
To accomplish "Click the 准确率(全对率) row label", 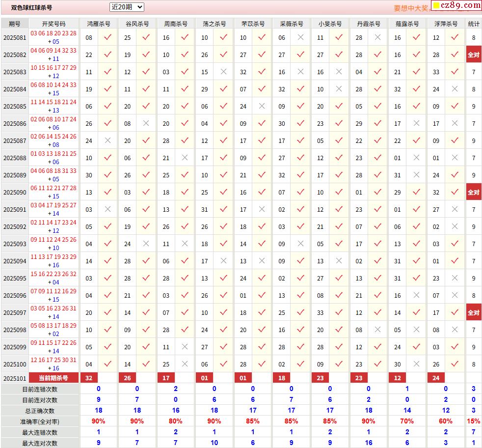I will click(x=40, y=421).
